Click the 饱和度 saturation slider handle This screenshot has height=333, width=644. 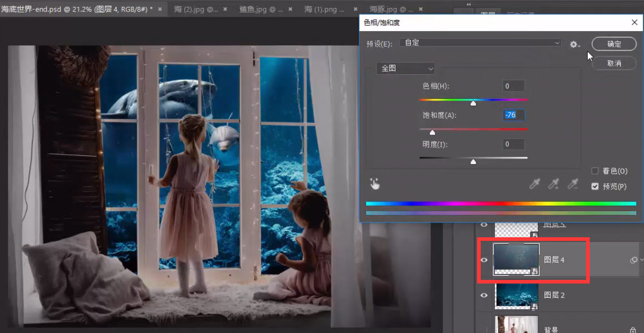[432, 133]
